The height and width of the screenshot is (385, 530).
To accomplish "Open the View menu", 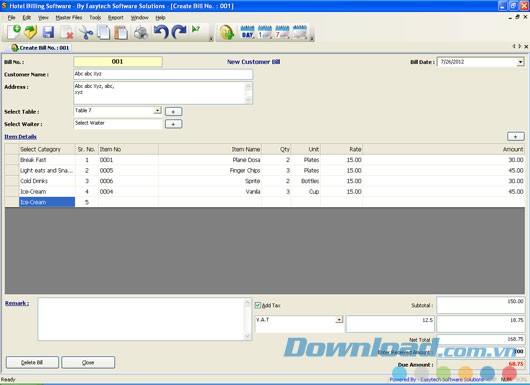I will (43, 18).
